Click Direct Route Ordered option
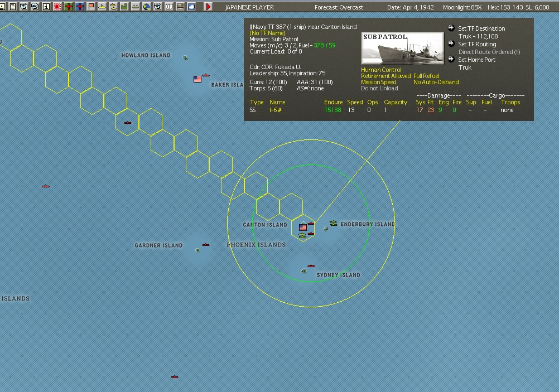The image size is (559, 392). click(x=489, y=52)
